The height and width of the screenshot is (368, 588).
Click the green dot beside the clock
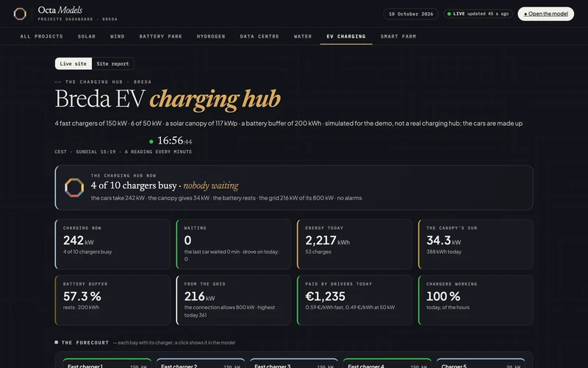(151, 141)
